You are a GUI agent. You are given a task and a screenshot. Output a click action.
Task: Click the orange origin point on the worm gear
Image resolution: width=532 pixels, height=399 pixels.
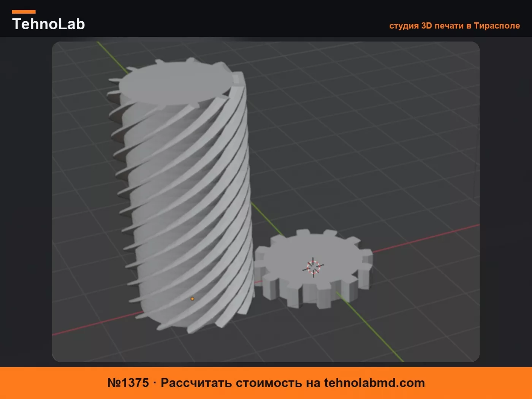(192, 299)
